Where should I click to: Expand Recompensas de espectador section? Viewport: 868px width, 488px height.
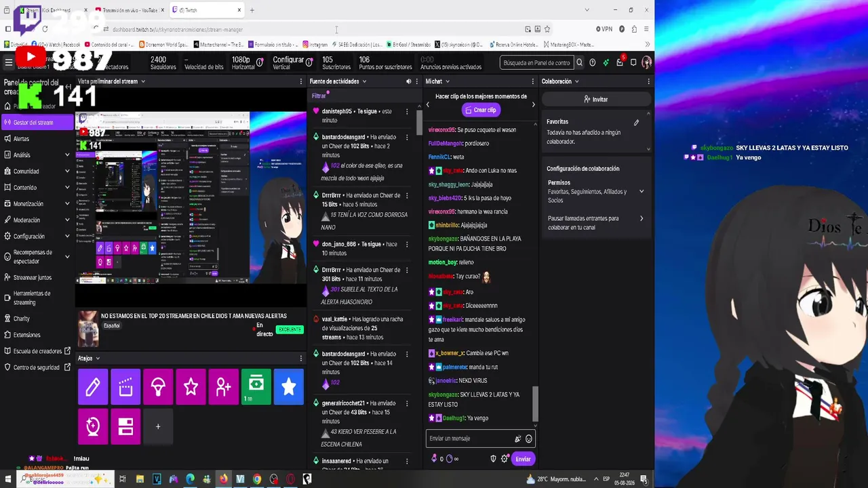pos(67,257)
